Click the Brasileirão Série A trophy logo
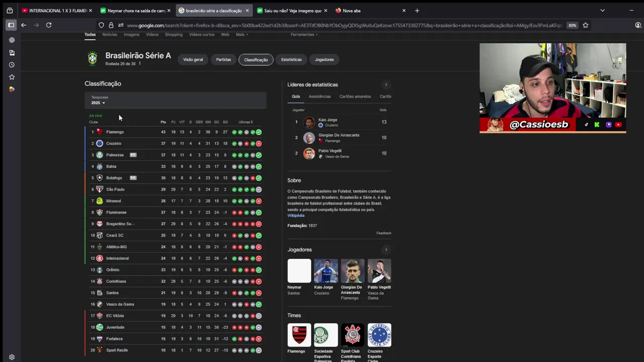 pos(93,59)
